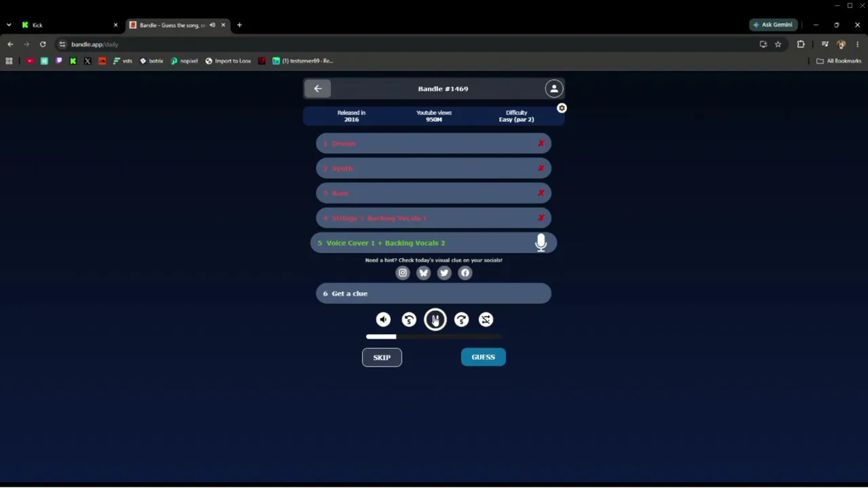Click the browser forward arrow
Image resolution: width=868 pixels, height=488 pixels.
tap(26, 44)
